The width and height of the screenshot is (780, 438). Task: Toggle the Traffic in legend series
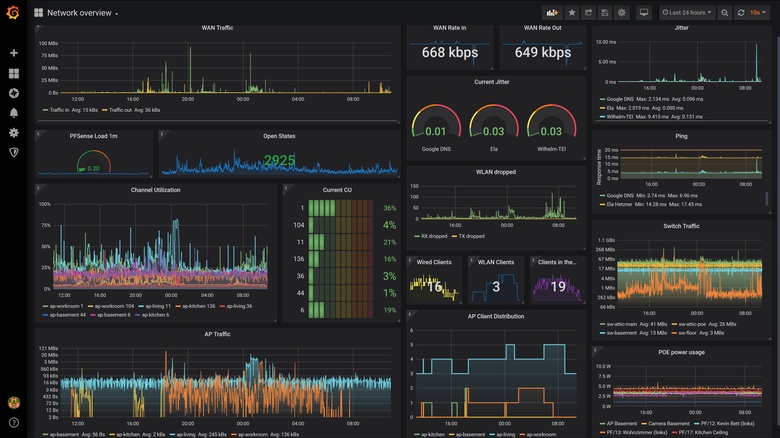[59, 110]
